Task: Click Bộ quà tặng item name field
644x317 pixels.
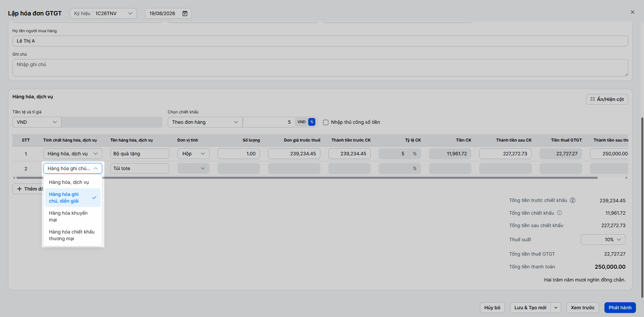Action: [140, 154]
